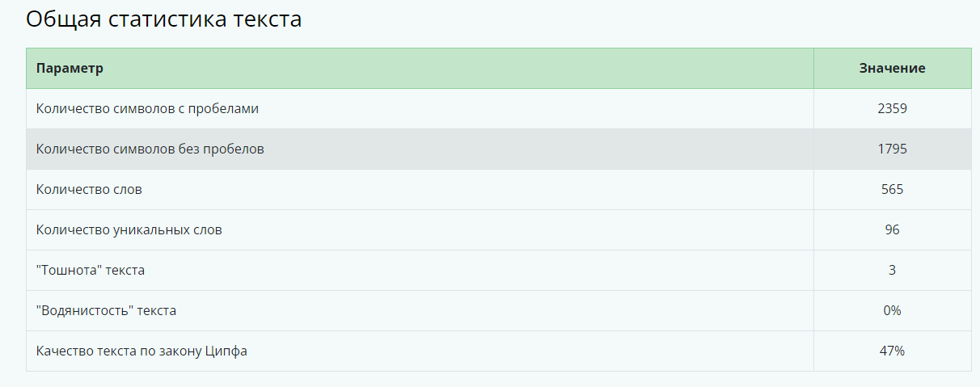The width and height of the screenshot is (980, 387).
Task: Click the word count value 565
Action: [892, 189]
